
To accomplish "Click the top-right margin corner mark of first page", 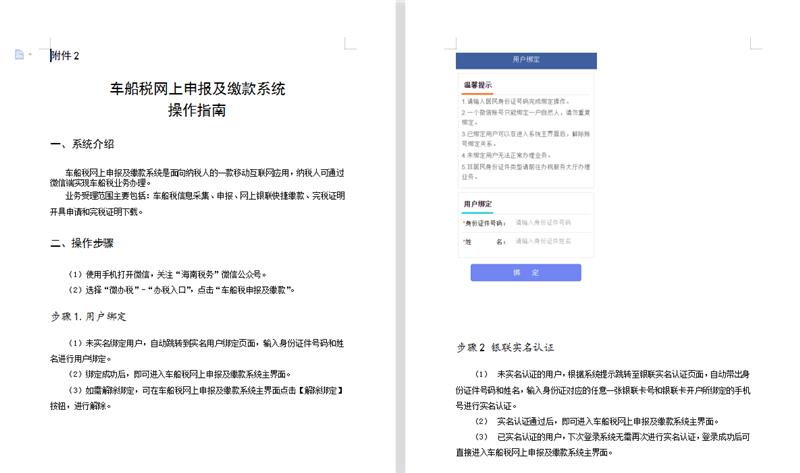I will (350, 44).
